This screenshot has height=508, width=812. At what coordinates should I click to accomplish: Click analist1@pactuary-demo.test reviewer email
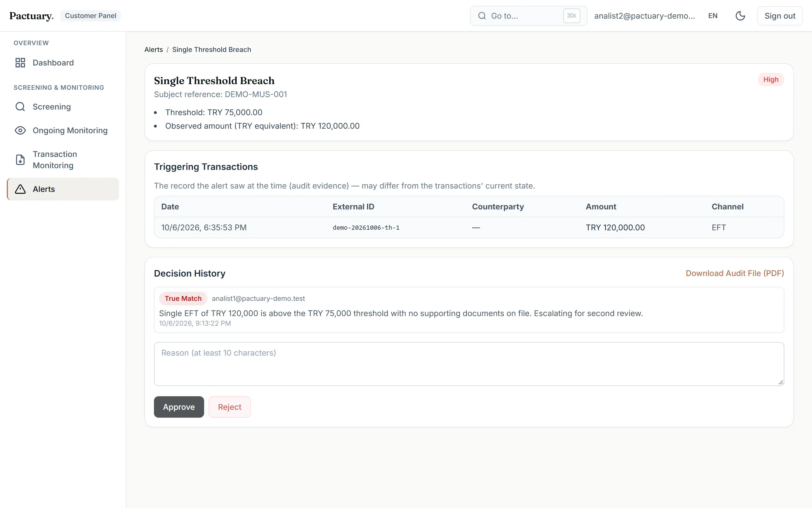coord(258,298)
